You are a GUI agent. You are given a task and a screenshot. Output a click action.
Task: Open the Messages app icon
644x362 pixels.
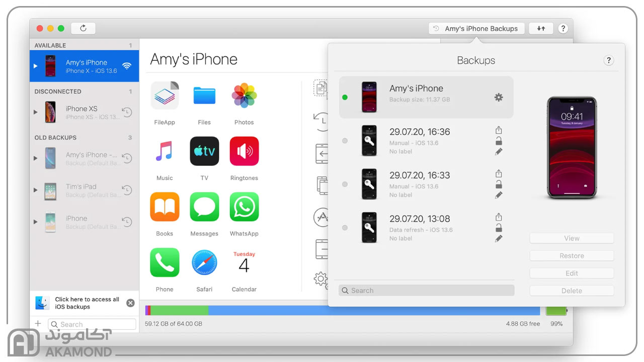pyautogui.click(x=204, y=207)
